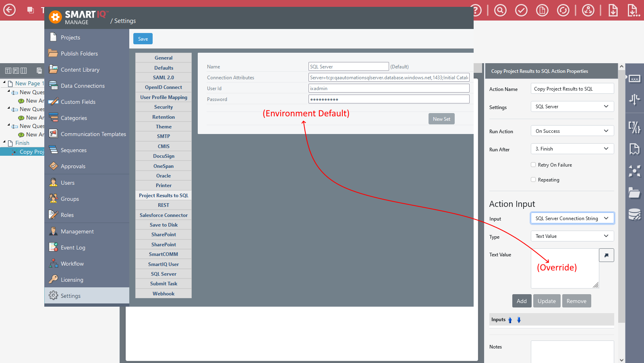This screenshot has width=644, height=363.
Task: Click the checkmark validate icon in the red toolbar
Action: pos(521,10)
